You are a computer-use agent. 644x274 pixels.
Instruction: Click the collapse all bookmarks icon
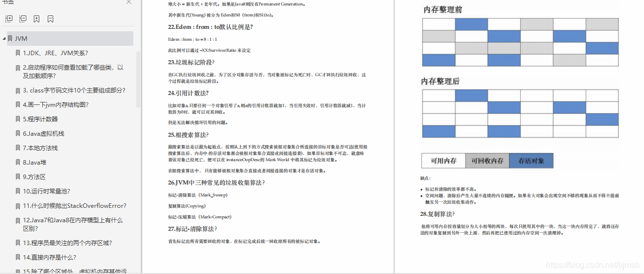click(23, 19)
